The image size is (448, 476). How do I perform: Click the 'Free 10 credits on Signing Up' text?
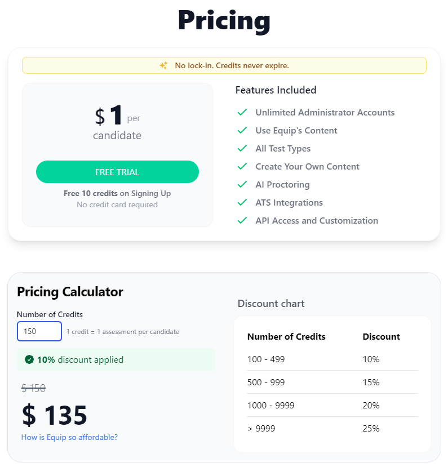117,193
